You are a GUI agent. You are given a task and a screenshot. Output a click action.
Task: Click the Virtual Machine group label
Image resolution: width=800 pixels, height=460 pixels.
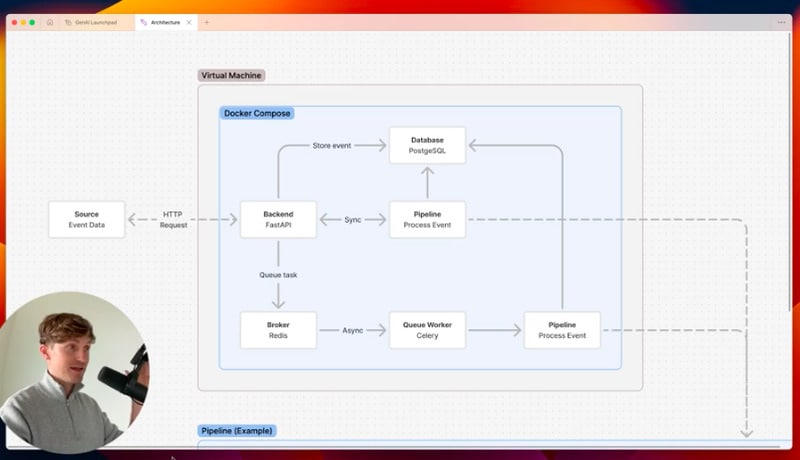(x=232, y=75)
